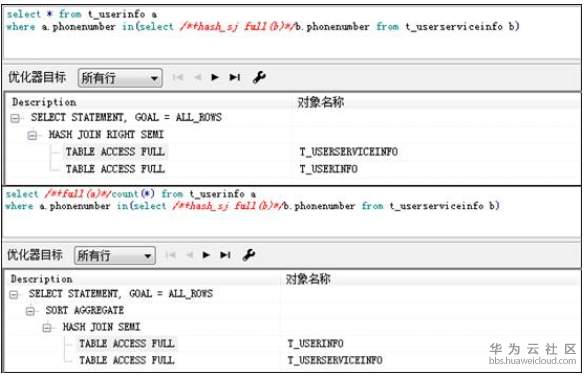This screenshot has height=375, width=587.
Task: Click the next-record play icon in upper plan toolbar
Action: pyautogui.click(x=215, y=77)
